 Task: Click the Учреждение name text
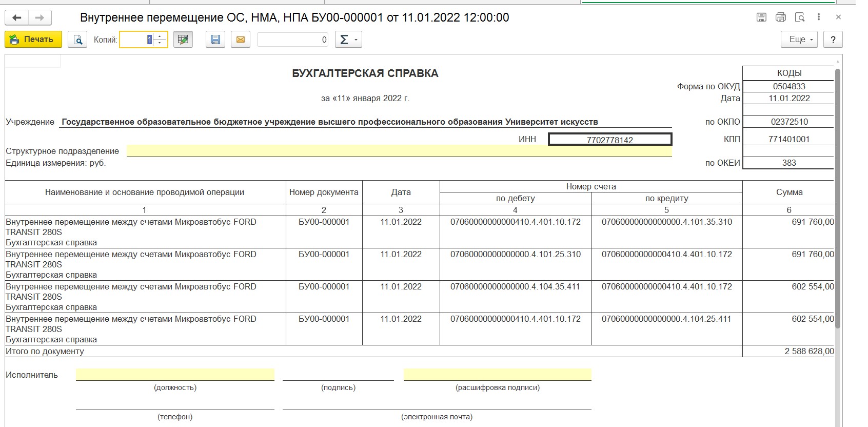coord(330,122)
